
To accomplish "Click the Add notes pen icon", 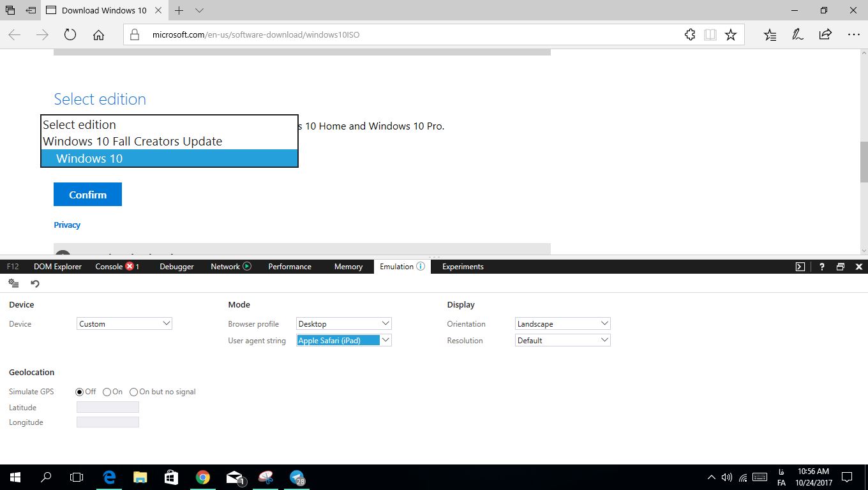I will click(x=798, y=34).
